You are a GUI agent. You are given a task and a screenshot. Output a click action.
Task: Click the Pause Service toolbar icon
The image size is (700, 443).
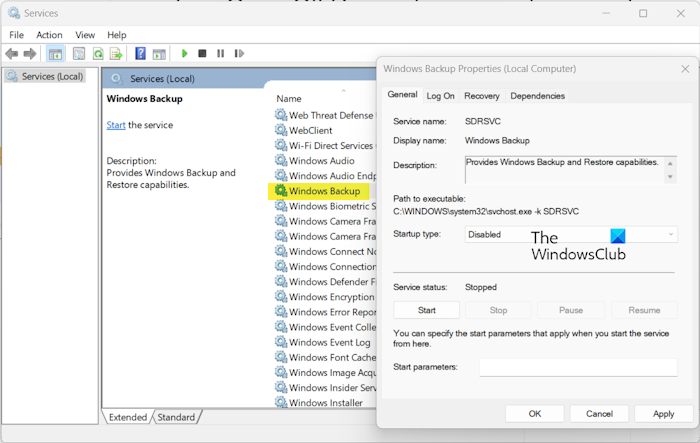[221, 54]
